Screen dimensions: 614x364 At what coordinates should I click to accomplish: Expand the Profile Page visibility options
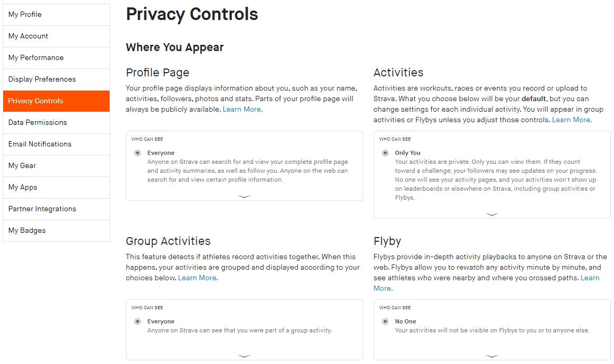pyautogui.click(x=244, y=196)
